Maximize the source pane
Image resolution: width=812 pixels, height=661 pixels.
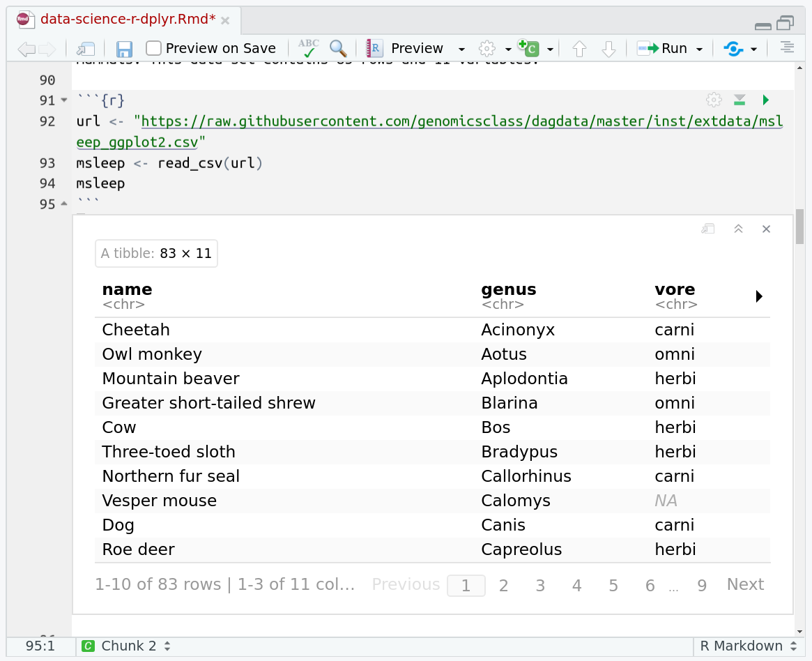785,23
